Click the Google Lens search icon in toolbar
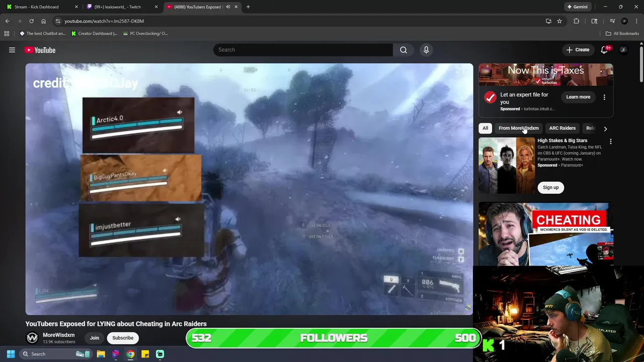This screenshot has width=644, height=362. [594, 21]
